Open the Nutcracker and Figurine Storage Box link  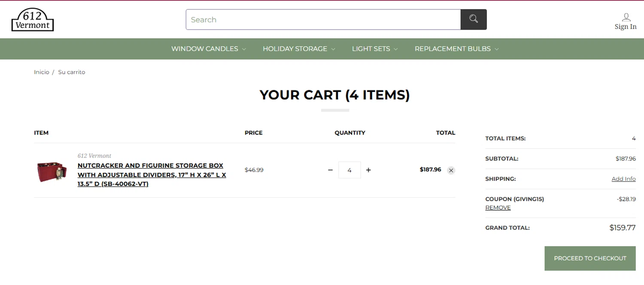point(152,175)
